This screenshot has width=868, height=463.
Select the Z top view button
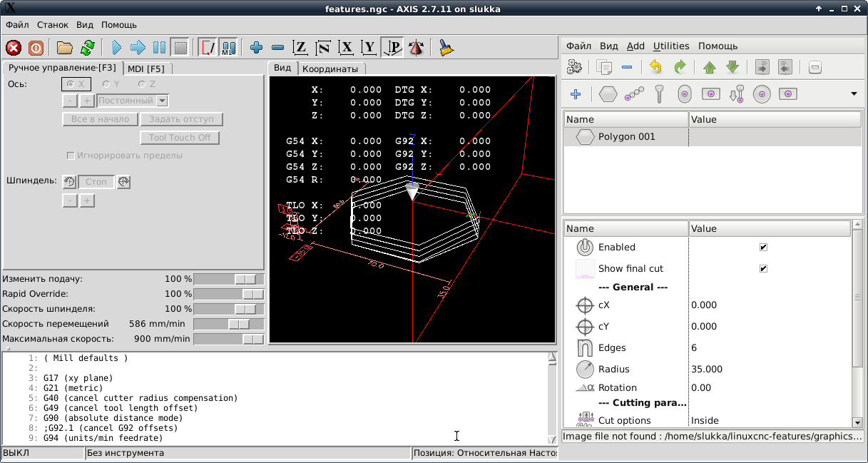click(300, 48)
